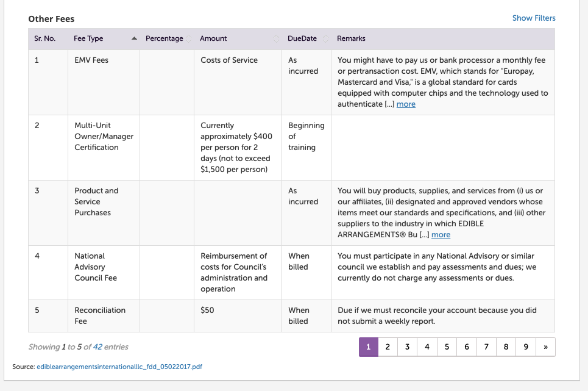Select 'Multi-Unit Owner/Manager Certification' cell

tap(104, 148)
